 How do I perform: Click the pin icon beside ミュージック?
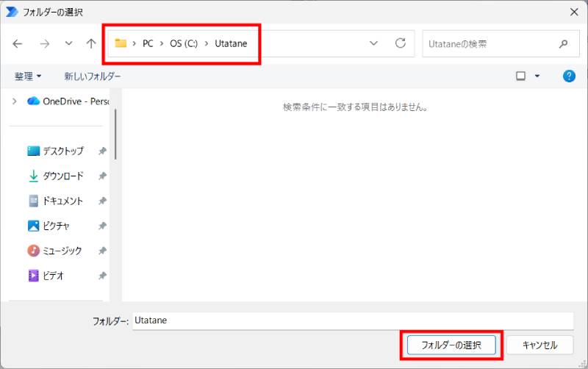click(102, 251)
